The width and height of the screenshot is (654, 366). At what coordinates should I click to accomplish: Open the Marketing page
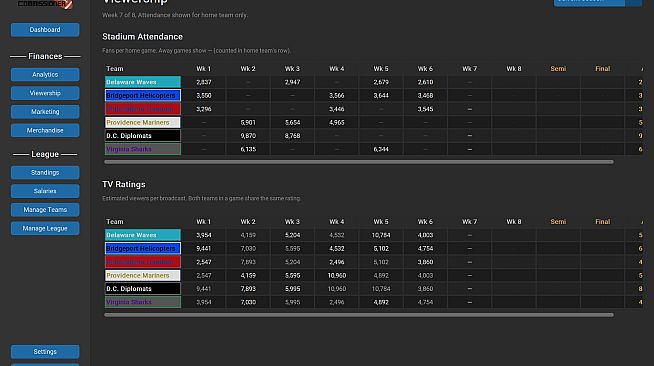click(45, 112)
